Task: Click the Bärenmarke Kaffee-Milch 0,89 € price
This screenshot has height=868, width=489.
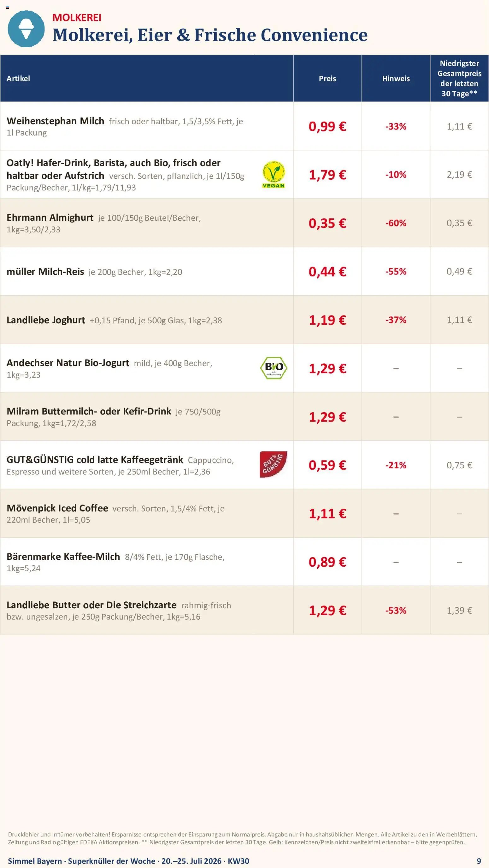Action: pos(327,562)
